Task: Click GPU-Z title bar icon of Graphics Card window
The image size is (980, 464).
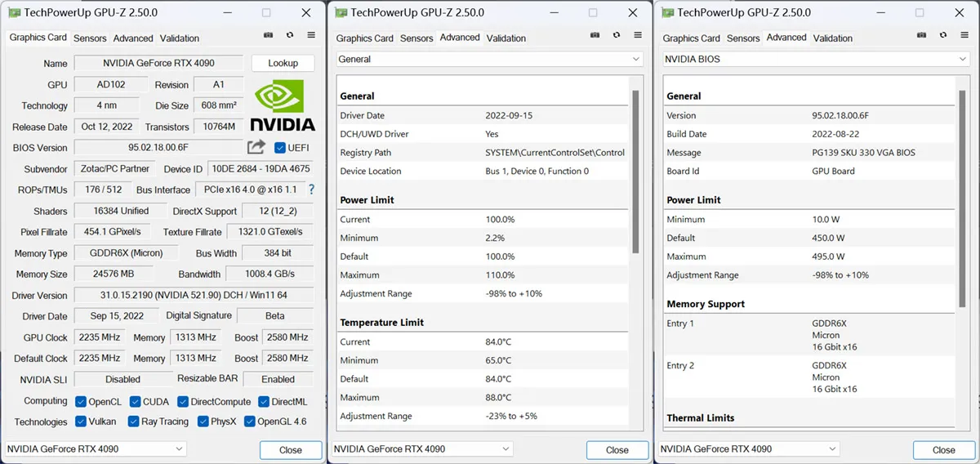Action: point(14,12)
